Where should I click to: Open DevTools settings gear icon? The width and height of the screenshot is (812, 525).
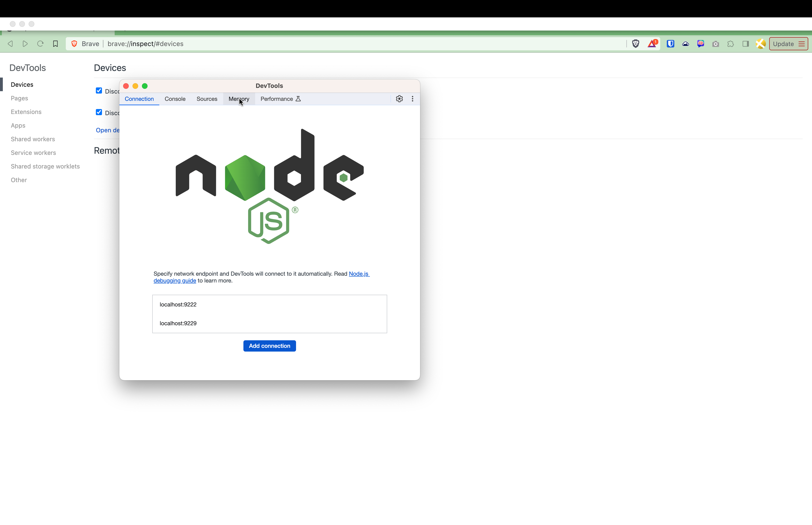click(399, 99)
